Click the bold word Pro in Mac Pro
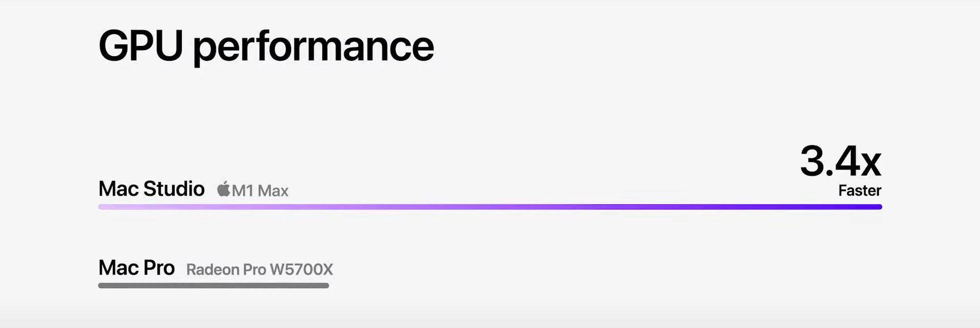The image size is (980, 328). [158, 268]
